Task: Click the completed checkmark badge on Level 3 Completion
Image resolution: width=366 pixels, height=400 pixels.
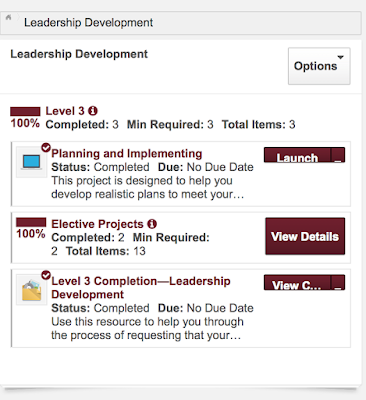Action: 46,275
